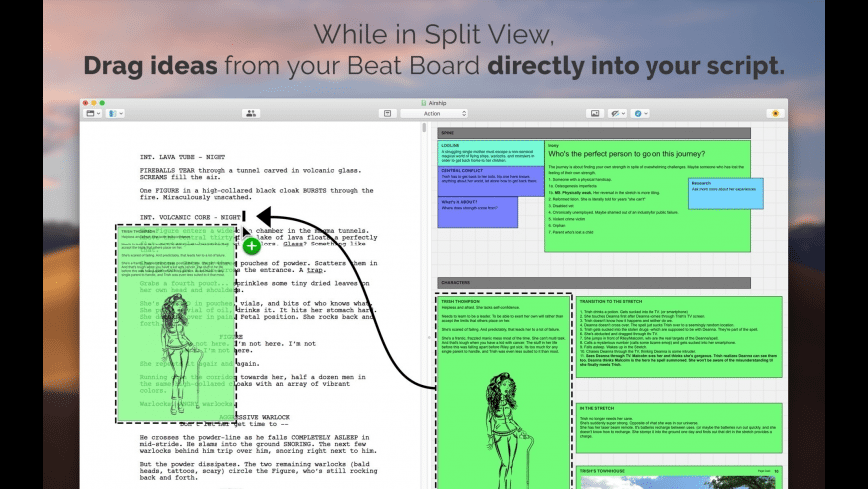This screenshot has height=489, width=868.
Task: Open the revision pen dropdown in toolbar
Action: tap(618, 113)
